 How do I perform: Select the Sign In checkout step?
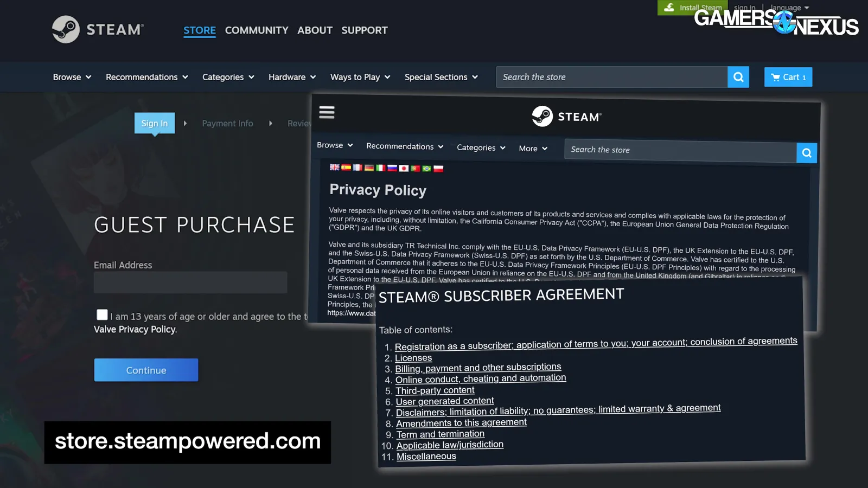[x=155, y=123]
